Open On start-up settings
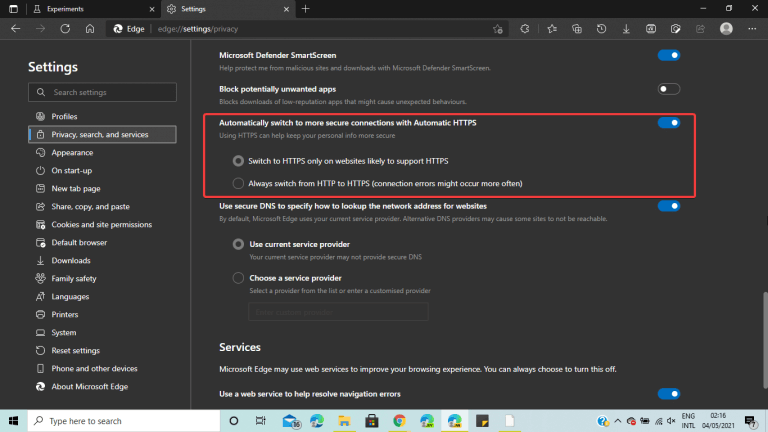 [x=102, y=170]
